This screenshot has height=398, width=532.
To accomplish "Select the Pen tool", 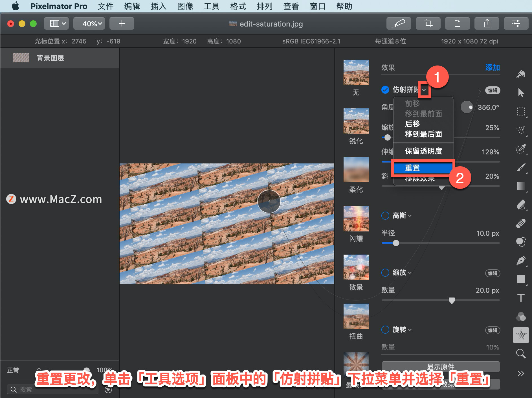I will coord(521,261).
